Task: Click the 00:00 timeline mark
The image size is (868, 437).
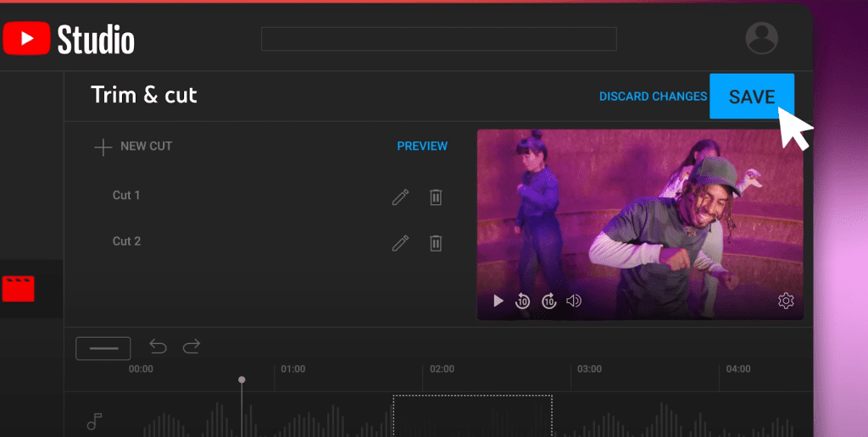Action: coord(141,369)
